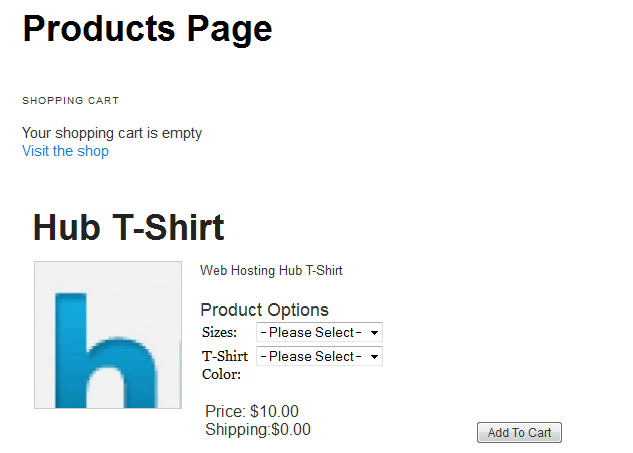The image size is (633, 453).
Task: Click the Price label text
Action: 225,411
